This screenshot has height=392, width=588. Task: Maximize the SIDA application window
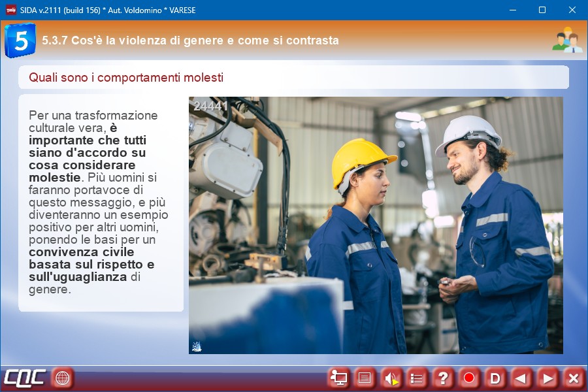[542, 10]
